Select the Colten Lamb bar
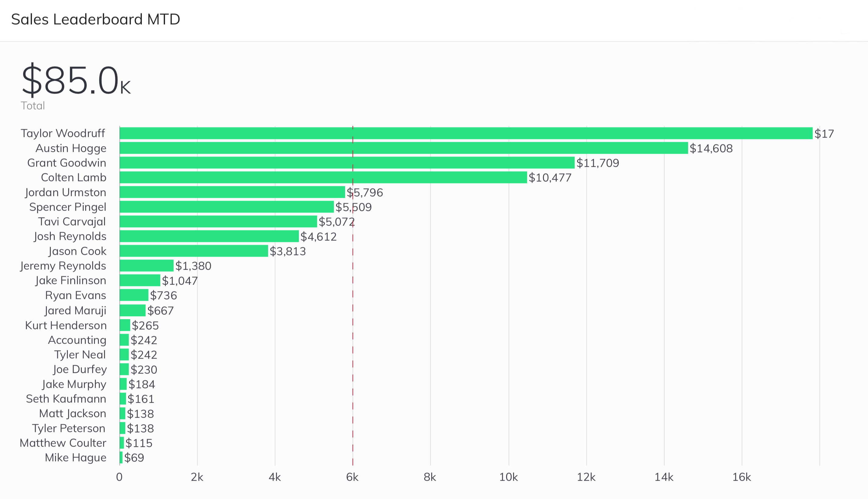This screenshot has height=499, width=868. [x=323, y=177]
